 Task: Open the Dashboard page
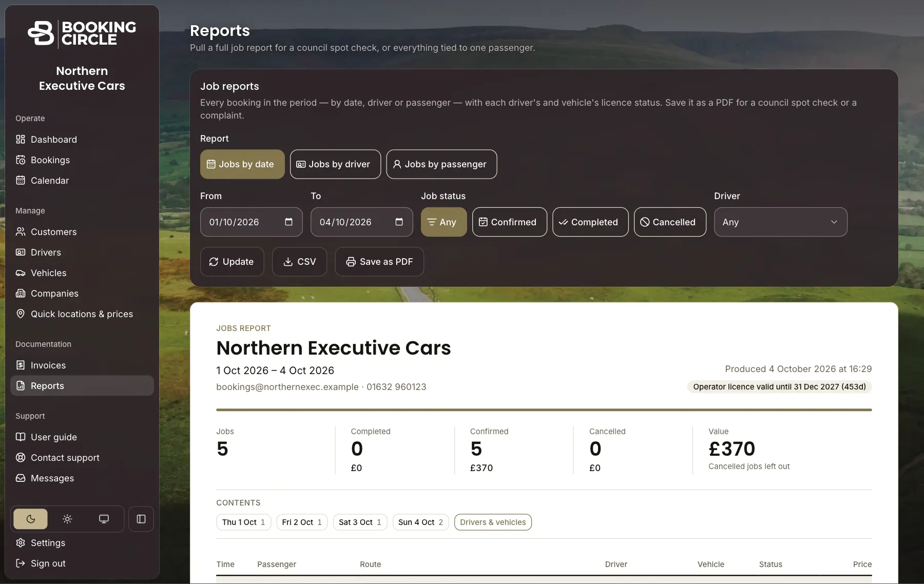click(82, 140)
